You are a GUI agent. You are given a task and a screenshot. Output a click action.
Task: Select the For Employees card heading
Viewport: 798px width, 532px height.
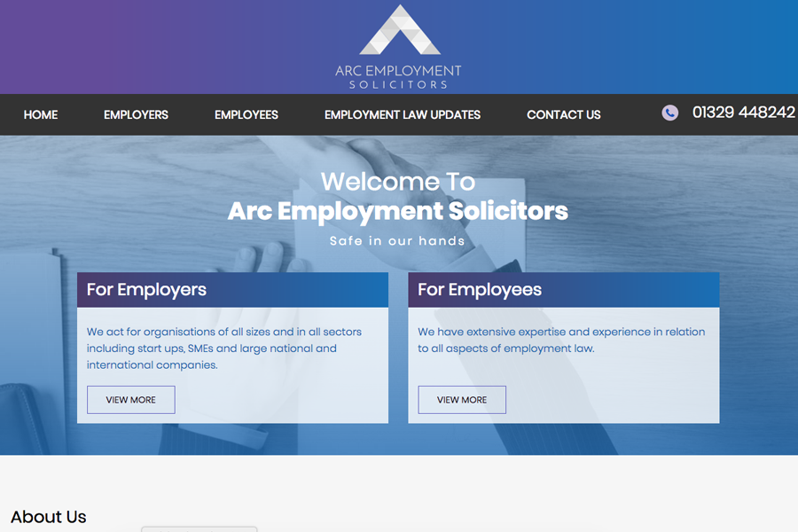click(x=480, y=290)
